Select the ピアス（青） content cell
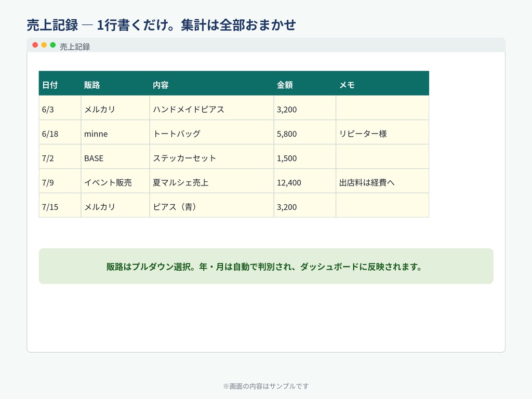 pyautogui.click(x=212, y=205)
